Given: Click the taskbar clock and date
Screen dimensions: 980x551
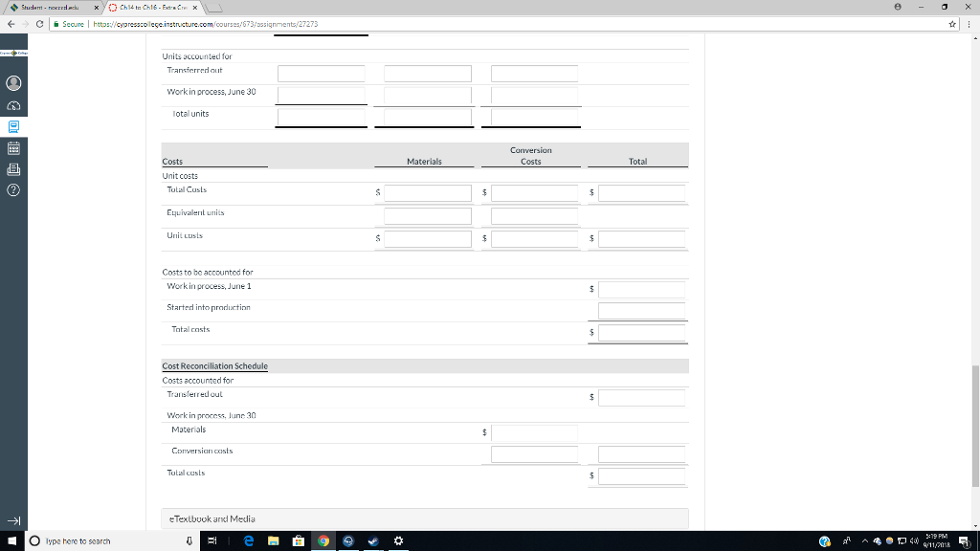Looking at the screenshot, I should click(936, 541).
